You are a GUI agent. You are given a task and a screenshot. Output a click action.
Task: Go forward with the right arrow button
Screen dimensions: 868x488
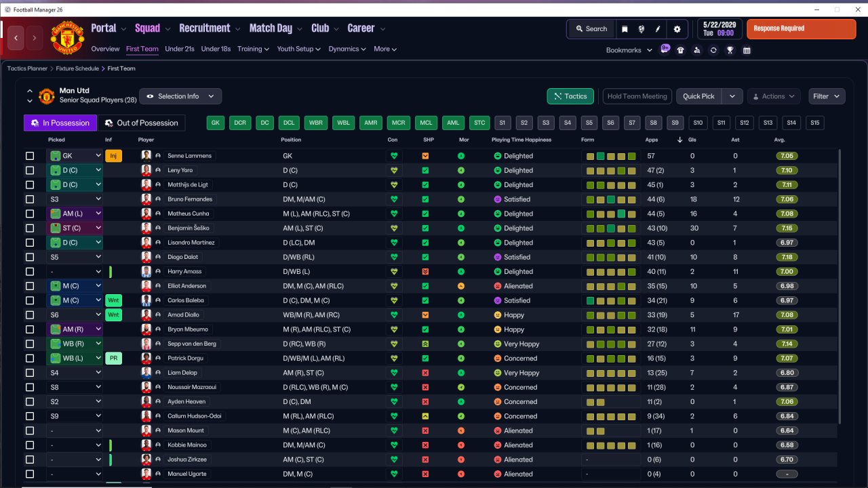35,38
